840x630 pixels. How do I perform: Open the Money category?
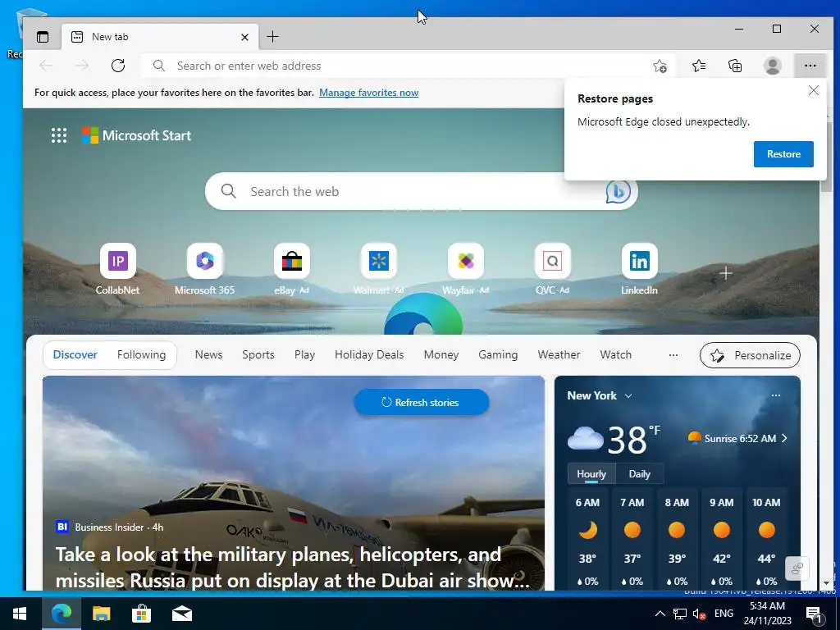click(441, 354)
